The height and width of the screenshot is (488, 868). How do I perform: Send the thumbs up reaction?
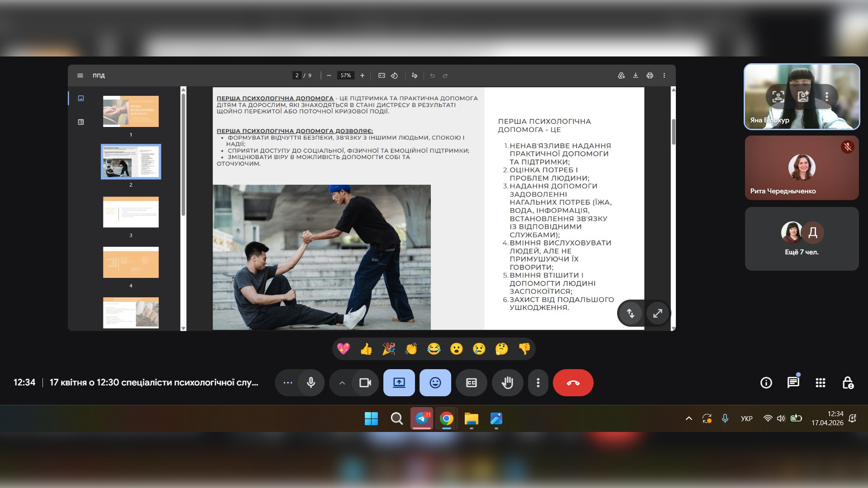click(366, 349)
